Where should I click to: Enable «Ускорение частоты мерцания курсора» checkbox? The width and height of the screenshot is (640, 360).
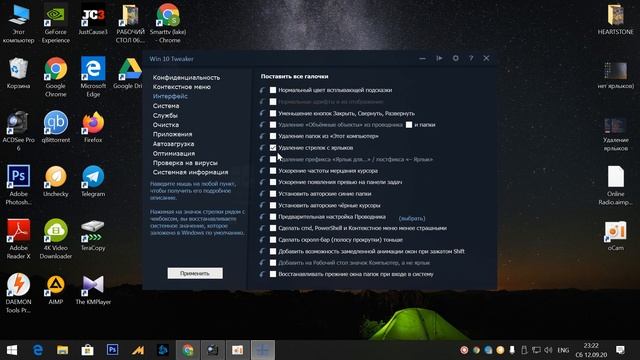point(273,171)
